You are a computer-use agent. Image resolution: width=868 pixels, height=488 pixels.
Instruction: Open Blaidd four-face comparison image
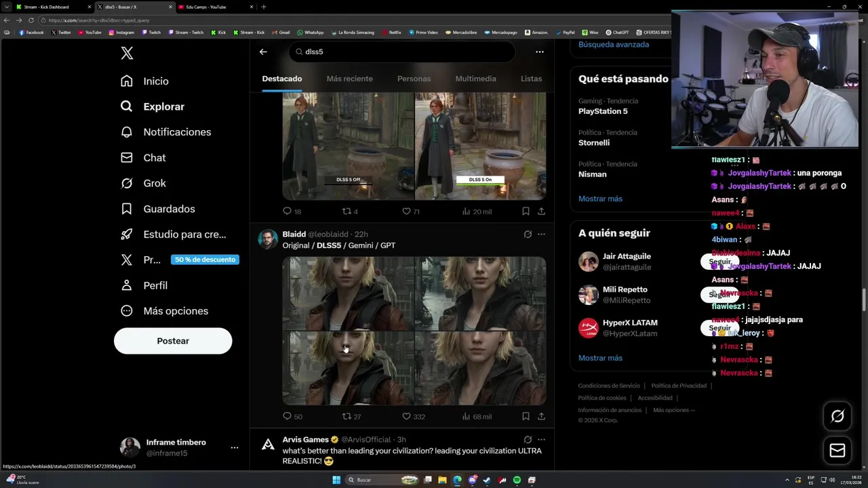point(414,331)
